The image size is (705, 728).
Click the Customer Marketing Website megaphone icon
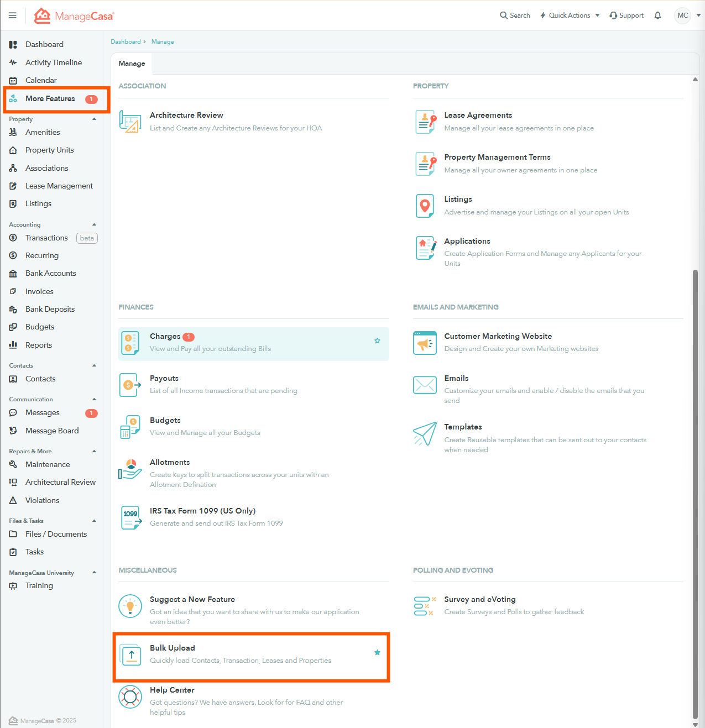[425, 343]
